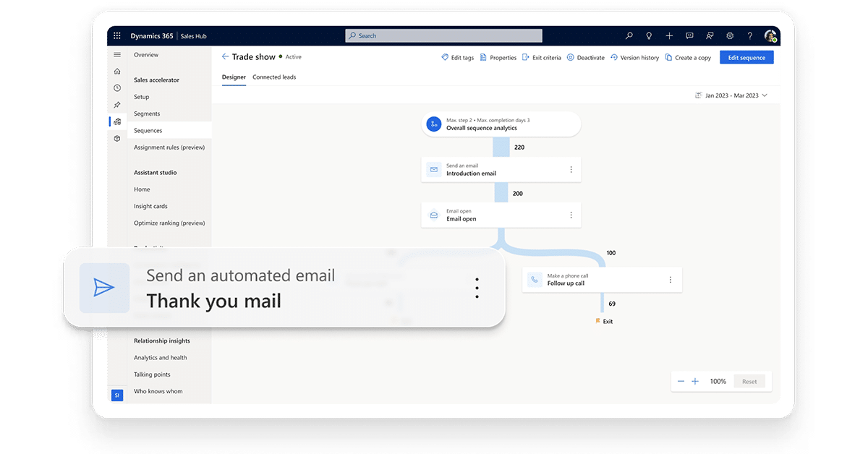Click the Edit sequence button

[x=746, y=58]
